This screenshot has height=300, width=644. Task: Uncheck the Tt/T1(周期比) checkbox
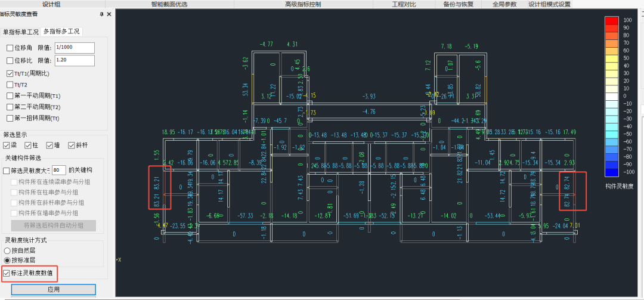point(10,73)
